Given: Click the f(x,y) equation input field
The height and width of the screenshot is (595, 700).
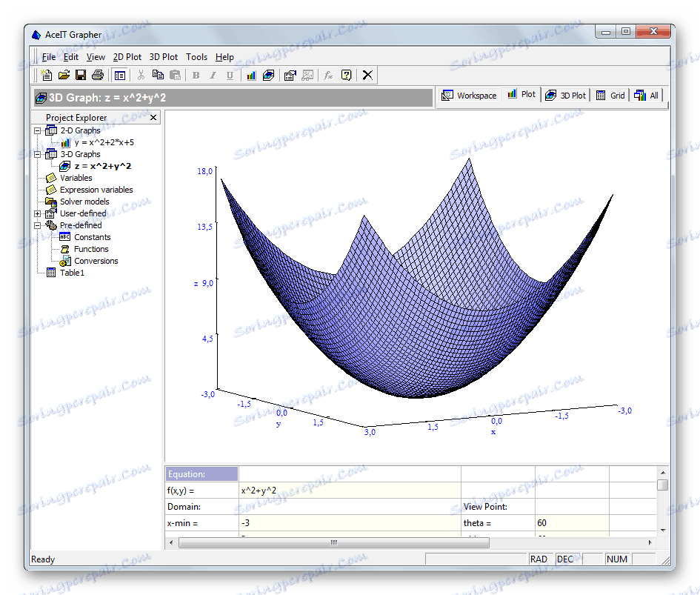Looking at the screenshot, I should click(x=349, y=491).
